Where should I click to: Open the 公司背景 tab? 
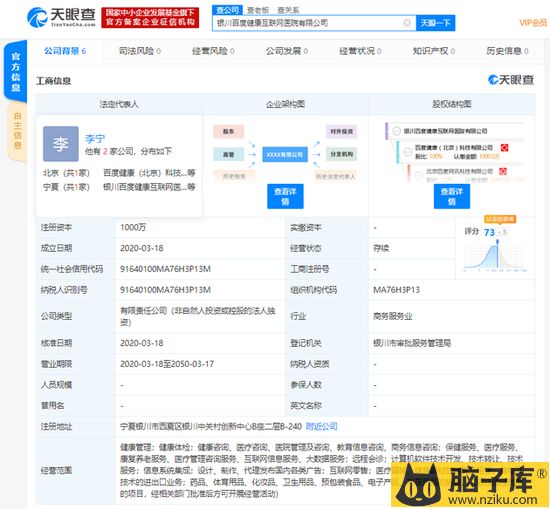(x=65, y=51)
